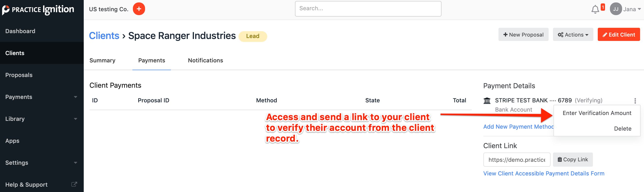The width and height of the screenshot is (644, 192).
Task: Open View Client Accessible Payment Details Form
Action: [543, 173]
